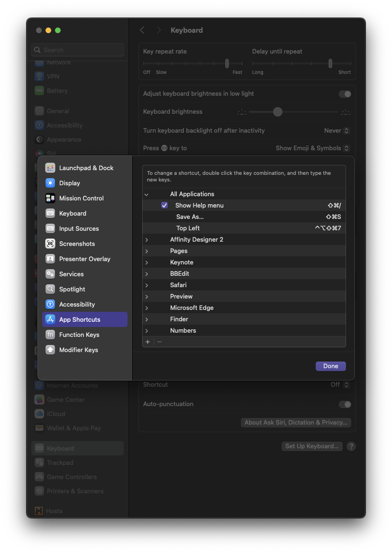Switch to Input Sources category

(79, 228)
